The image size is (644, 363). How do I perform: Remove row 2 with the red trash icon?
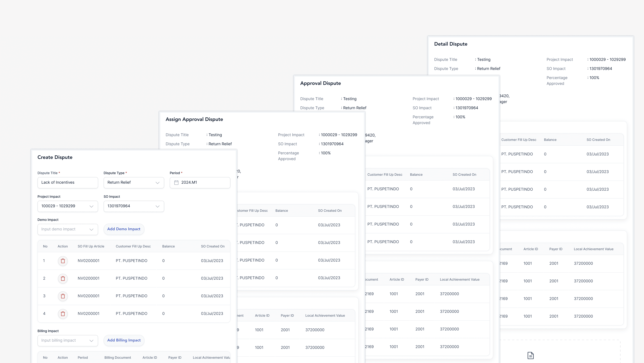(63, 278)
